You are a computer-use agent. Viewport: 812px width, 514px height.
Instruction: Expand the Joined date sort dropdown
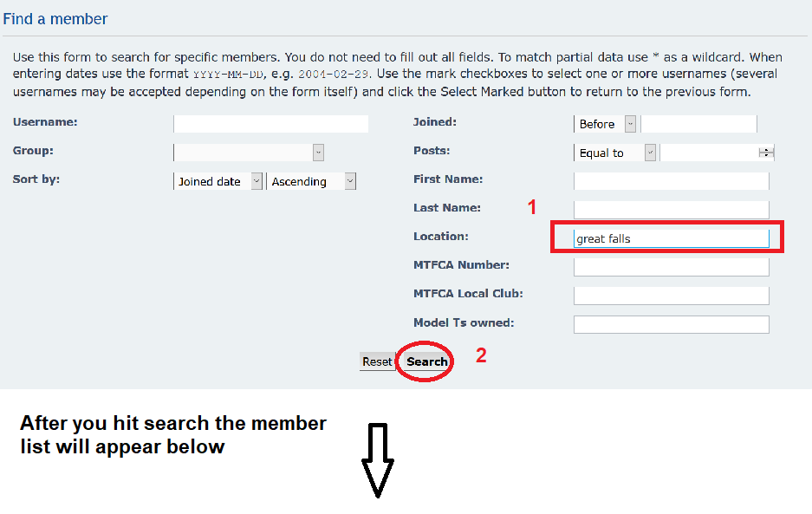point(219,181)
